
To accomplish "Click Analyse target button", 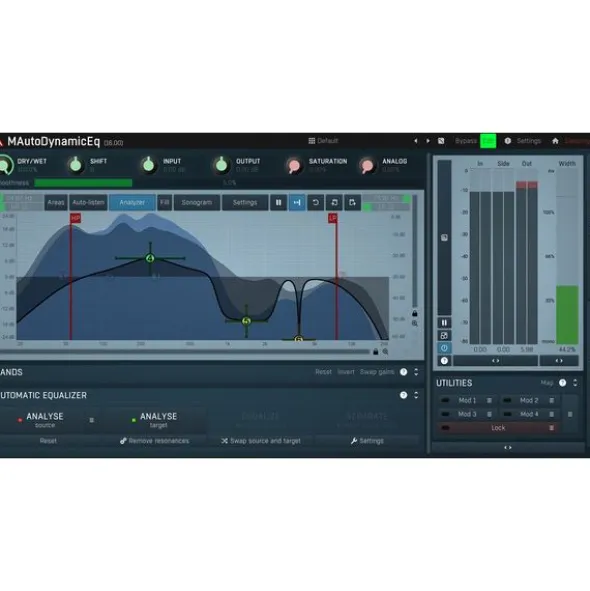I will tap(155, 420).
